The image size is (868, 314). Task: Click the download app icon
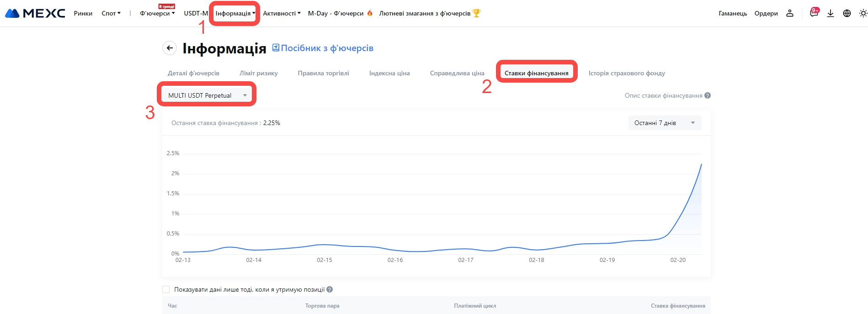click(831, 13)
